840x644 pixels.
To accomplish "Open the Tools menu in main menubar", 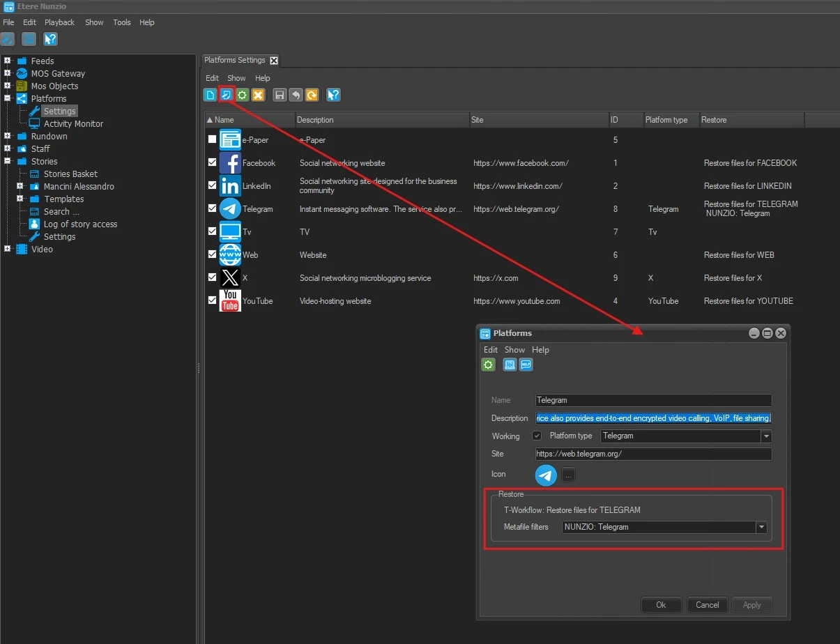I will (x=122, y=22).
